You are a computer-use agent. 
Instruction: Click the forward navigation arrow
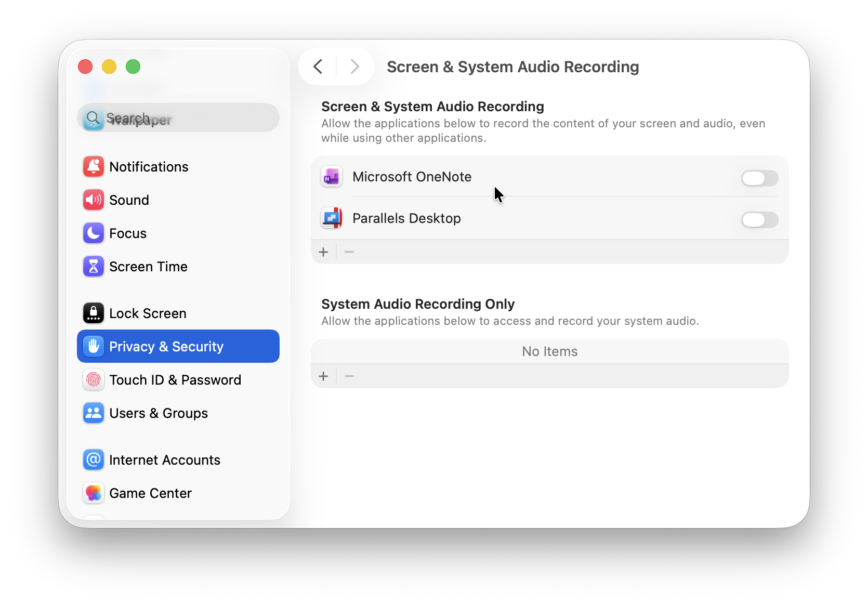354,67
